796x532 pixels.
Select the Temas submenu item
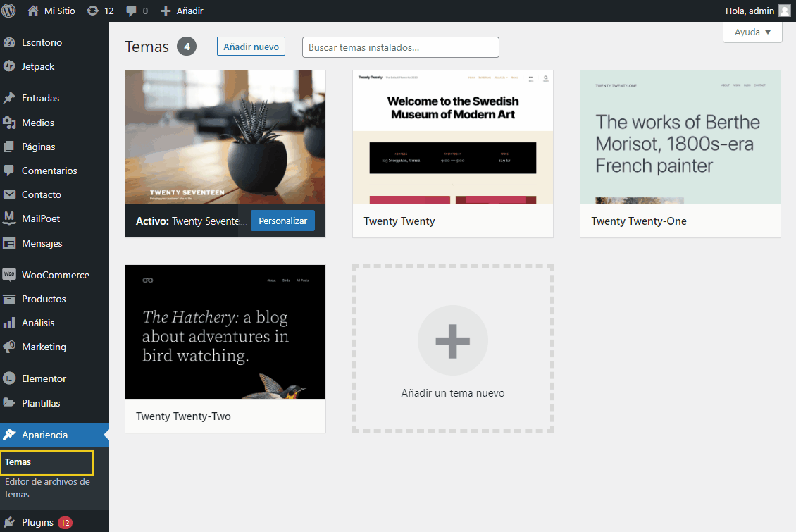tap(18, 462)
